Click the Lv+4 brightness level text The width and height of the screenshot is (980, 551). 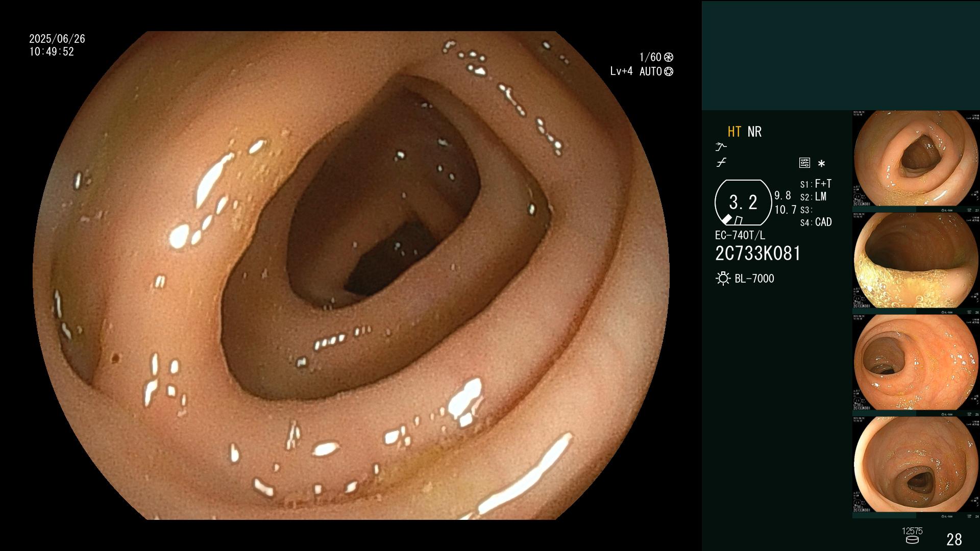(621, 71)
